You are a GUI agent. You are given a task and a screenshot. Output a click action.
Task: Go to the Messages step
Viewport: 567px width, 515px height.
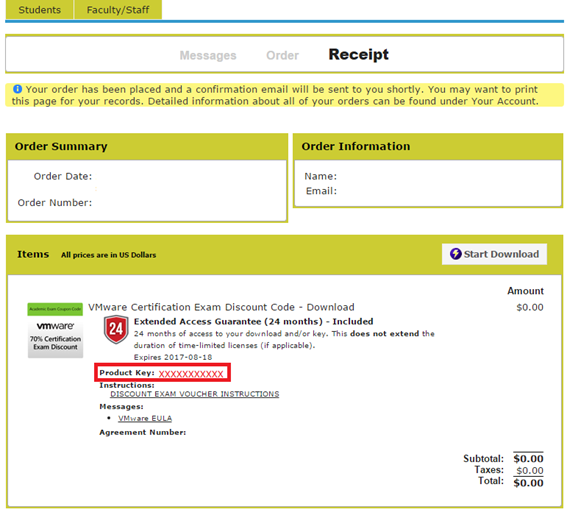pyautogui.click(x=208, y=55)
